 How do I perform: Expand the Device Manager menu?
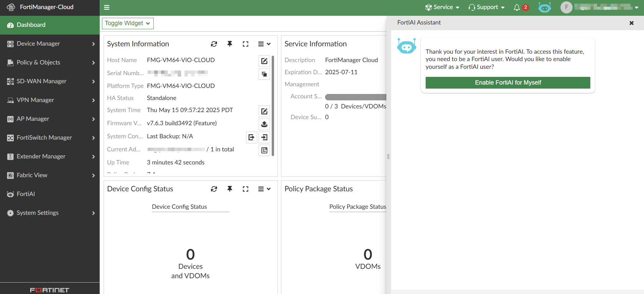tap(50, 44)
